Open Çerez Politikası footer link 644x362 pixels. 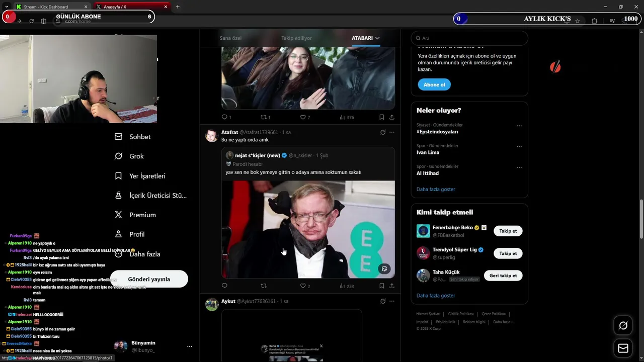pyautogui.click(x=494, y=314)
